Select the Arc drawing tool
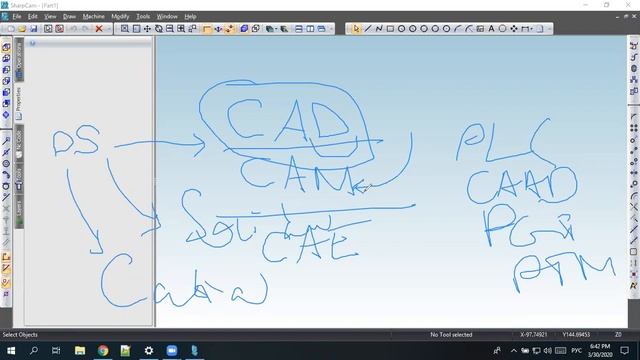The height and width of the screenshot is (360, 640). click(x=458, y=29)
